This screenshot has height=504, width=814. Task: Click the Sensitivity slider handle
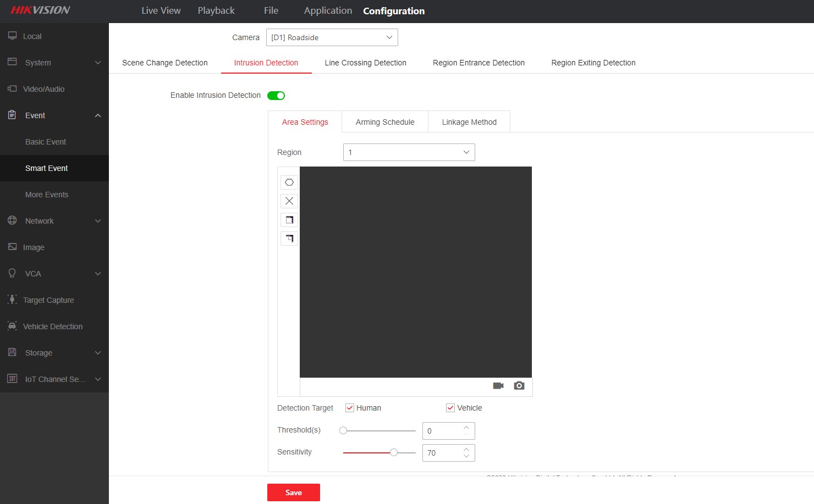click(394, 452)
